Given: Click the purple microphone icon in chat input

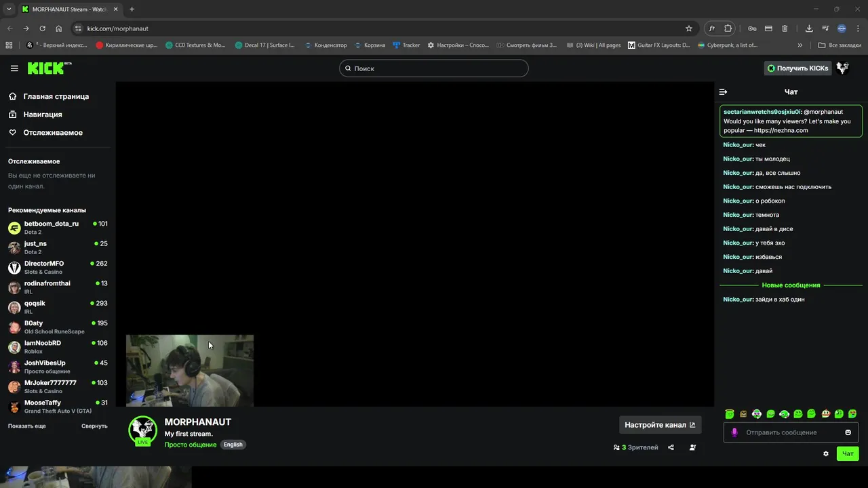Looking at the screenshot, I should coord(734,432).
